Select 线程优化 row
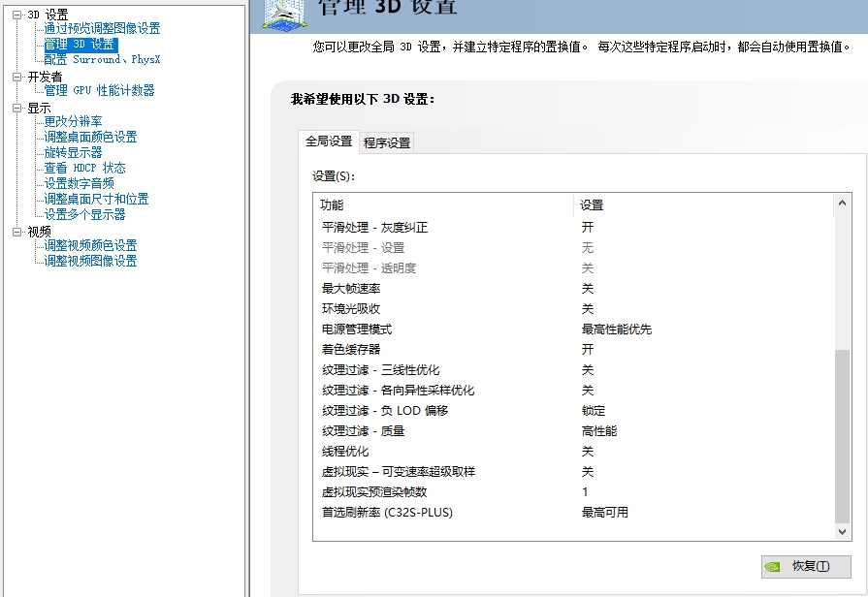The height and width of the screenshot is (597, 868). click(x=573, y=452)
